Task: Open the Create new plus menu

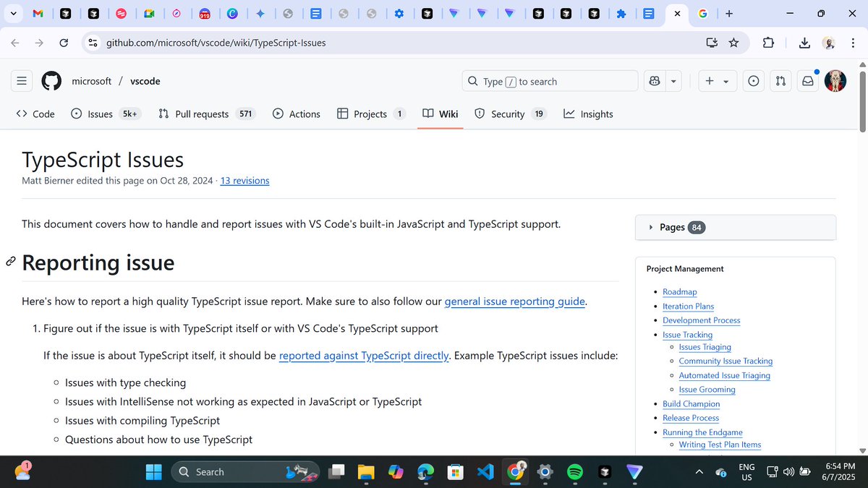Action: pos(718,81)
